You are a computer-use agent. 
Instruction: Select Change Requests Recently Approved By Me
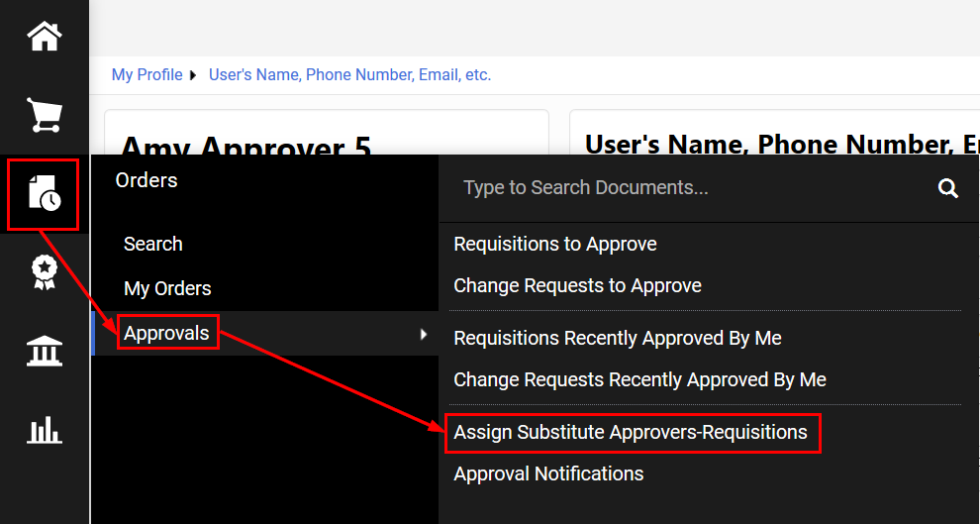tap(639, 379)
